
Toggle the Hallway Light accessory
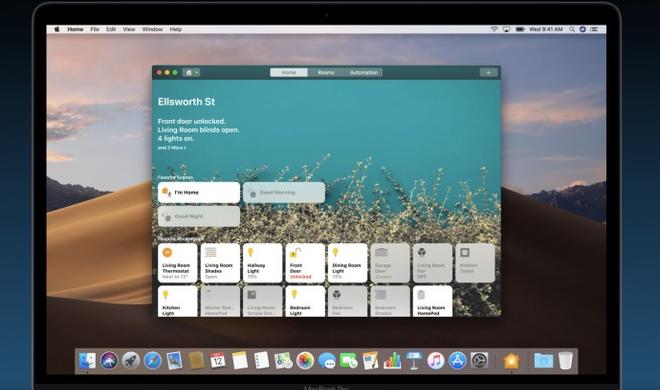(x=262, y=263)
